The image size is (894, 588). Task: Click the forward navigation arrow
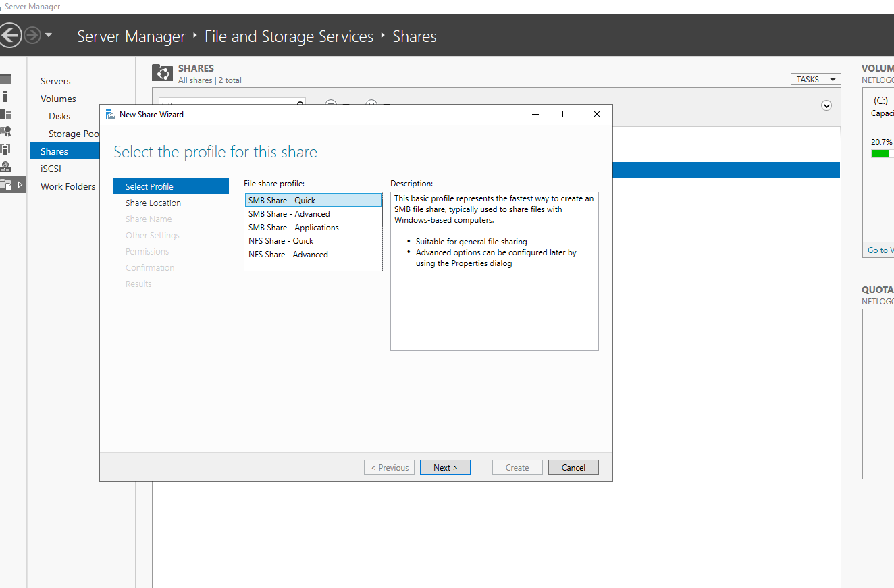coord(32,35)
